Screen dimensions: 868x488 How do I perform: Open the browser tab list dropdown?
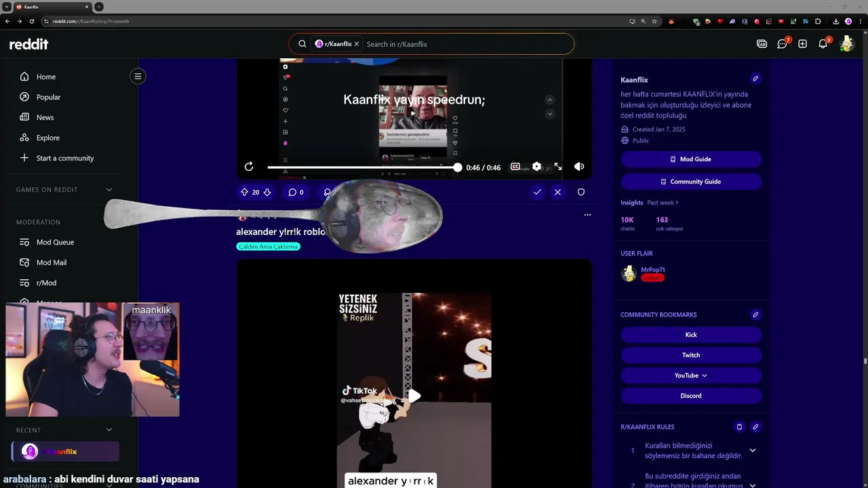click(x=6, y=7)
